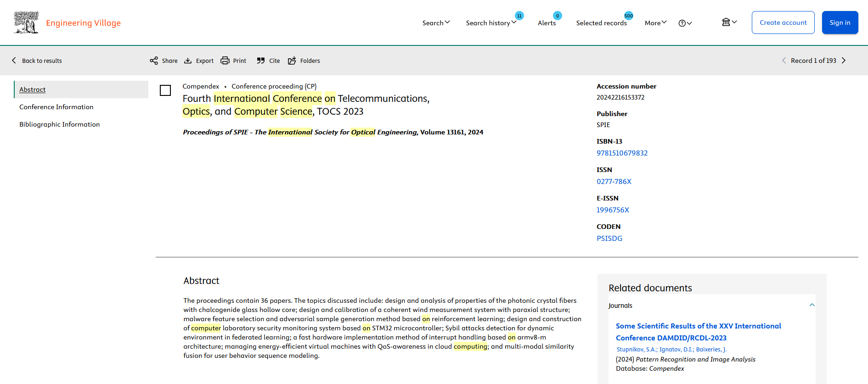Go to previous record arrow
Viewport: 868px width, 384px height.
click(x=784, y=61)
